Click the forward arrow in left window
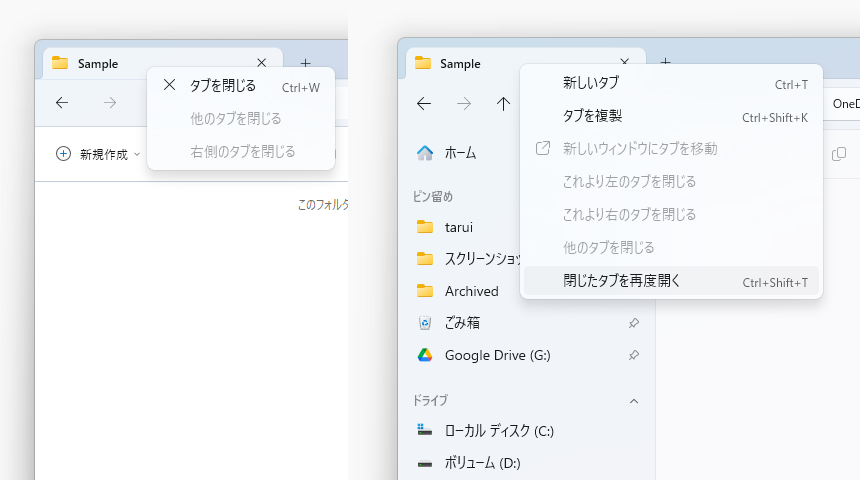The height and width of the screenshot is (480, 860). click(110, 103)
